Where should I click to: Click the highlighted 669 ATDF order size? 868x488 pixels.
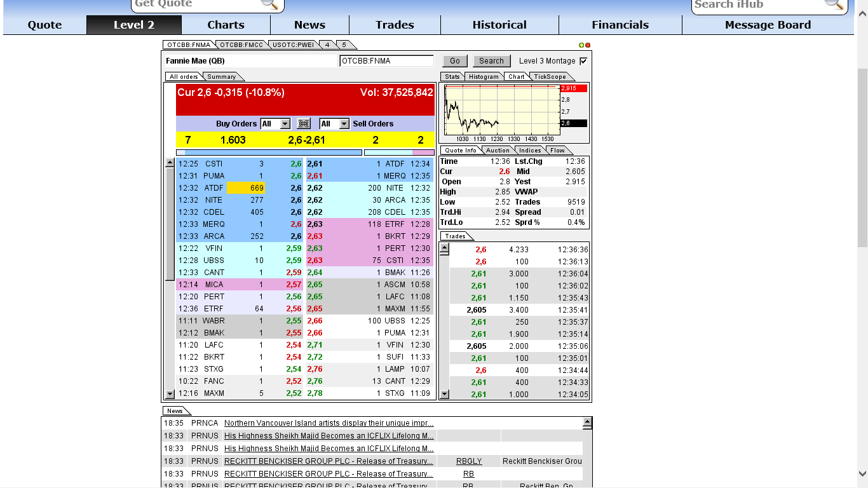click(245, 188)
